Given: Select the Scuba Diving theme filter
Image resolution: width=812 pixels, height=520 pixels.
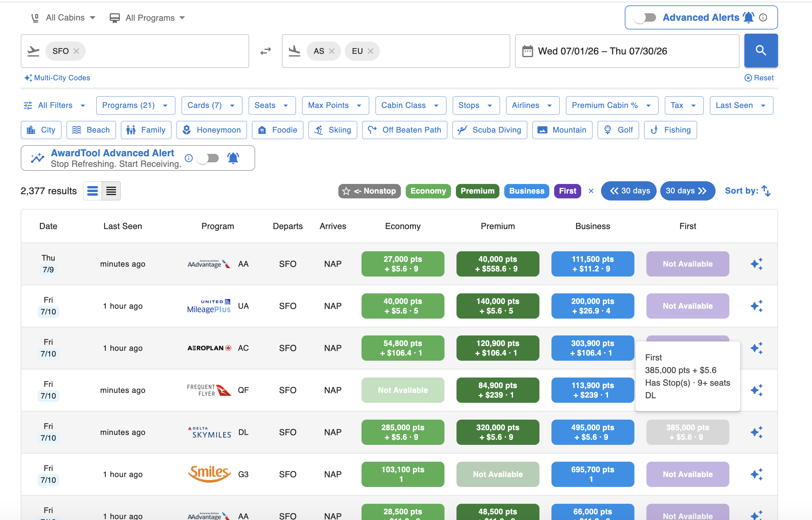Looking at the screenshot, I should (490, 130).
